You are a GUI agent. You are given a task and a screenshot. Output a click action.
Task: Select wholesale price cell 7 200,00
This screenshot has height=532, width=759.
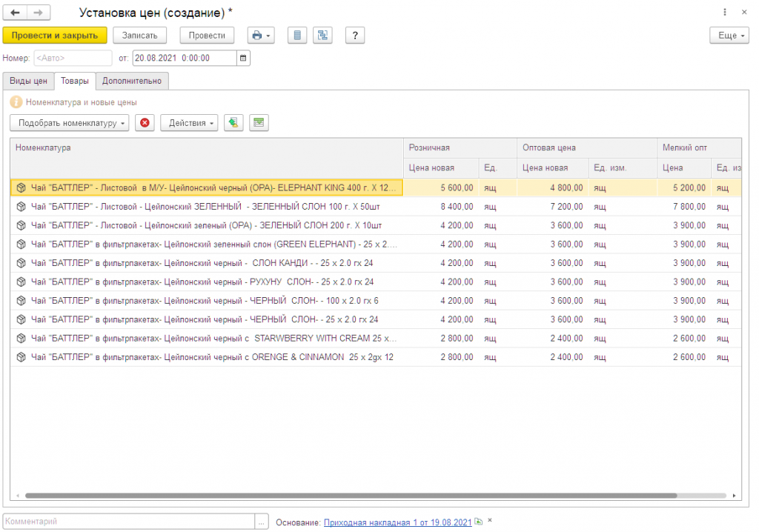(553, 207)
